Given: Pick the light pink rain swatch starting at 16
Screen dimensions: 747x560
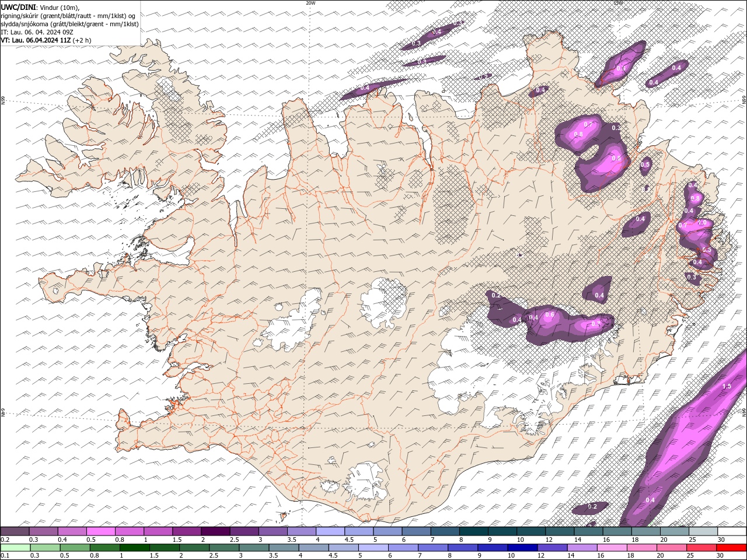Looking at the screenshot, I should coord(612,548).
